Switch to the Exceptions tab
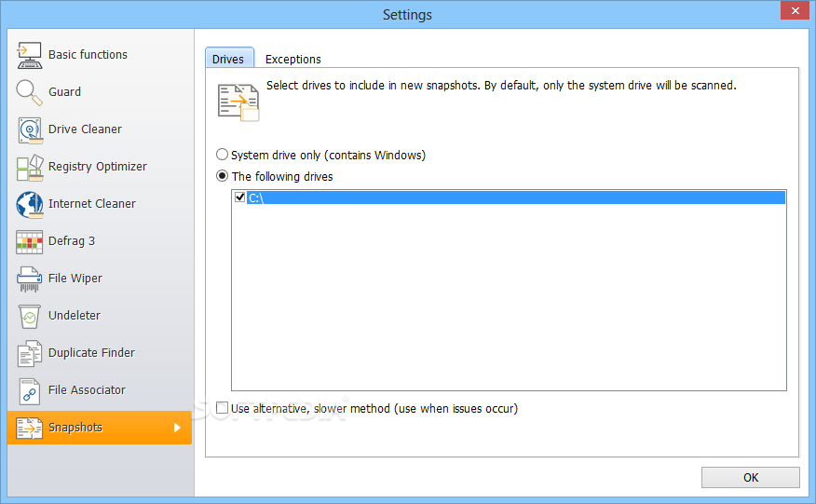The height and width of the screenshot is (504, 816). (x=293, y=60)
